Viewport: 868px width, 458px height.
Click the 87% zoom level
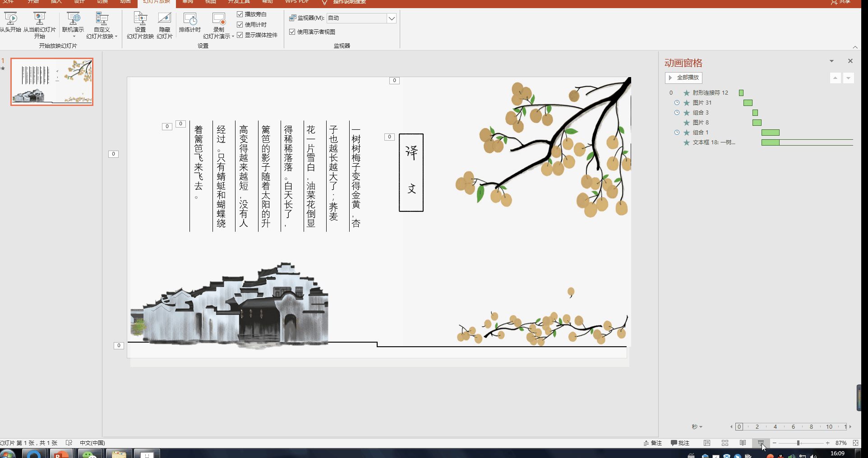841,443
